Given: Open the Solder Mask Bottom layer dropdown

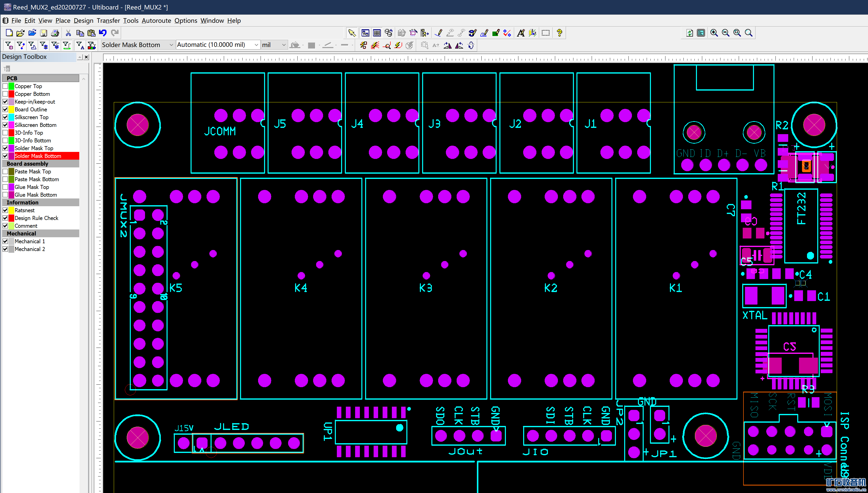Looking at the screenshot, I should pyautogui.click(x=171, y=45).
